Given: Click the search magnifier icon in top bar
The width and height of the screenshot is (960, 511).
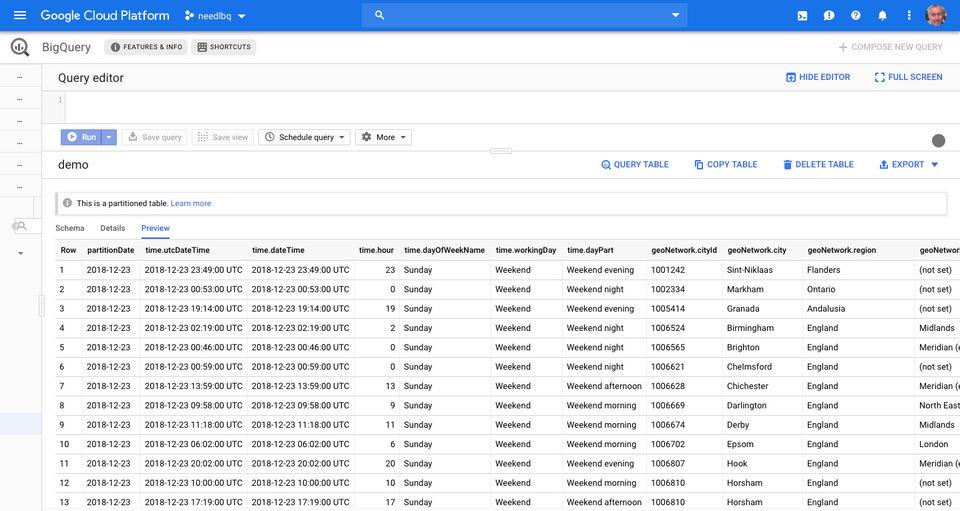Looking at the screenshot, I should coord(380,15).
